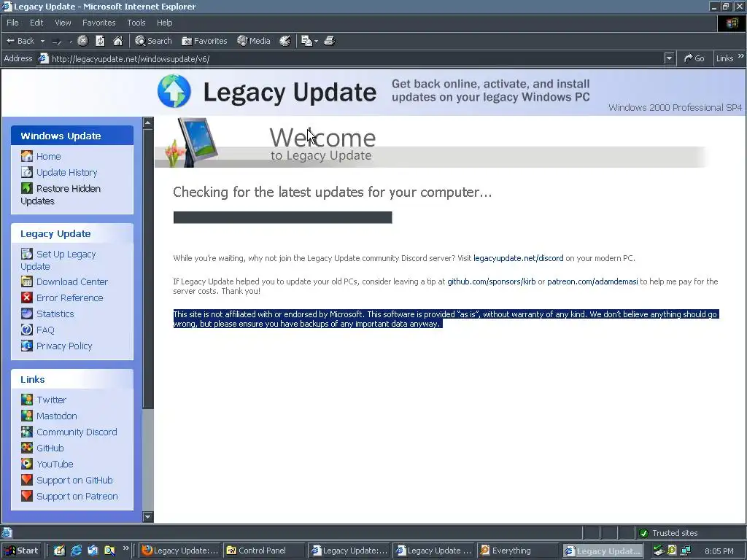The width and height of the screenshot is (747, 560).
Task: Switch to the Everything taskbar button
Action: click(x=517, y=551)
